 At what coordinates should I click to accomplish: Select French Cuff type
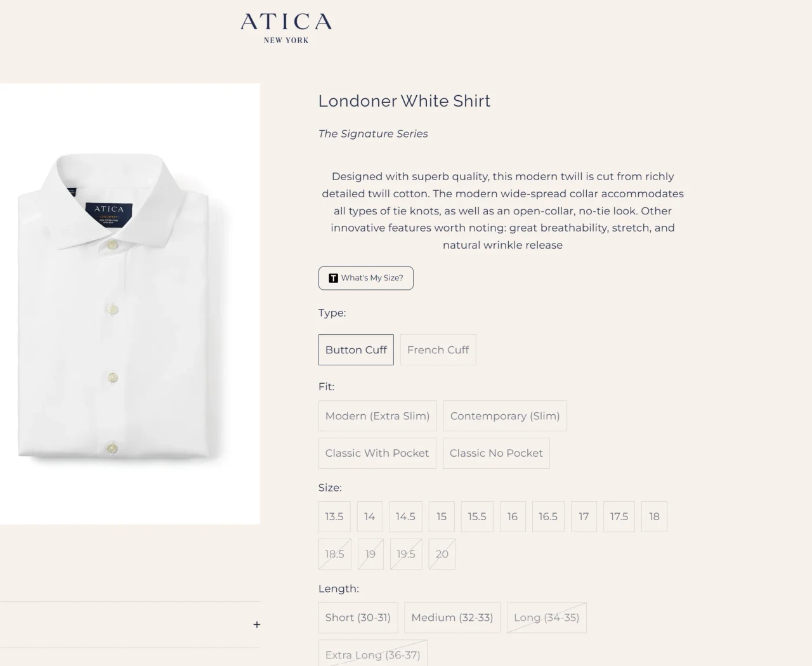[438, 349]
